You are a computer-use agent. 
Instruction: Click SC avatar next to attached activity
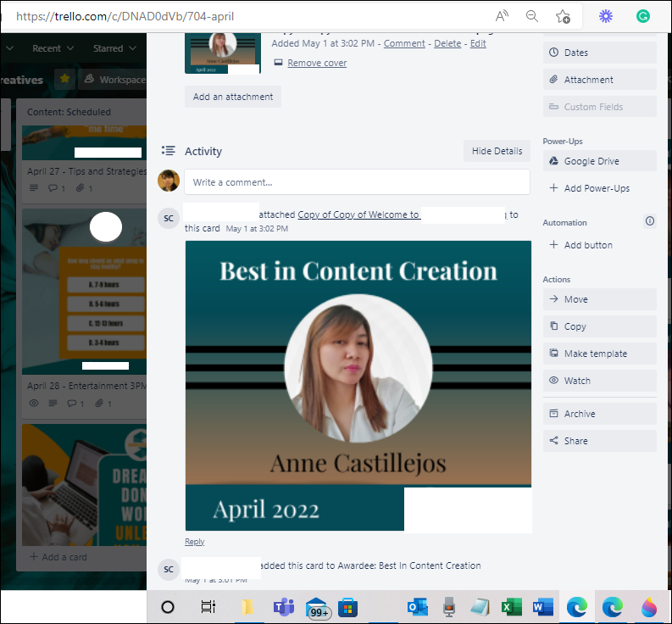tap(169, 218)
